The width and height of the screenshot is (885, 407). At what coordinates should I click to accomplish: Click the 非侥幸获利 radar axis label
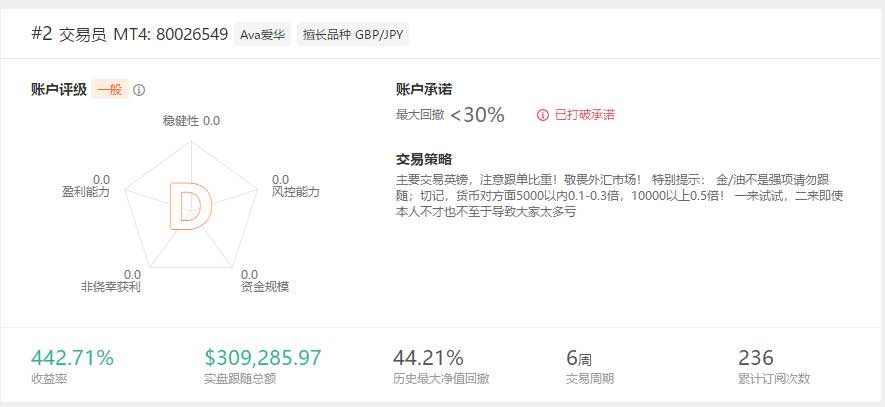click(x=111, y=287)
